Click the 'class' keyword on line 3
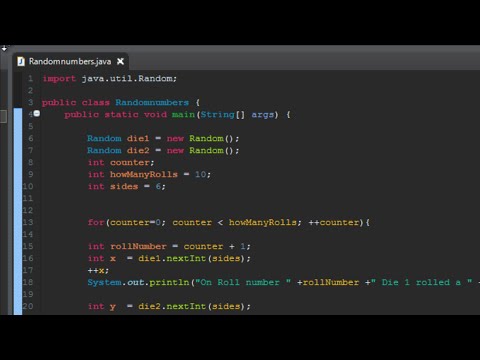480x360 pixels. click(x=95, y=102)
